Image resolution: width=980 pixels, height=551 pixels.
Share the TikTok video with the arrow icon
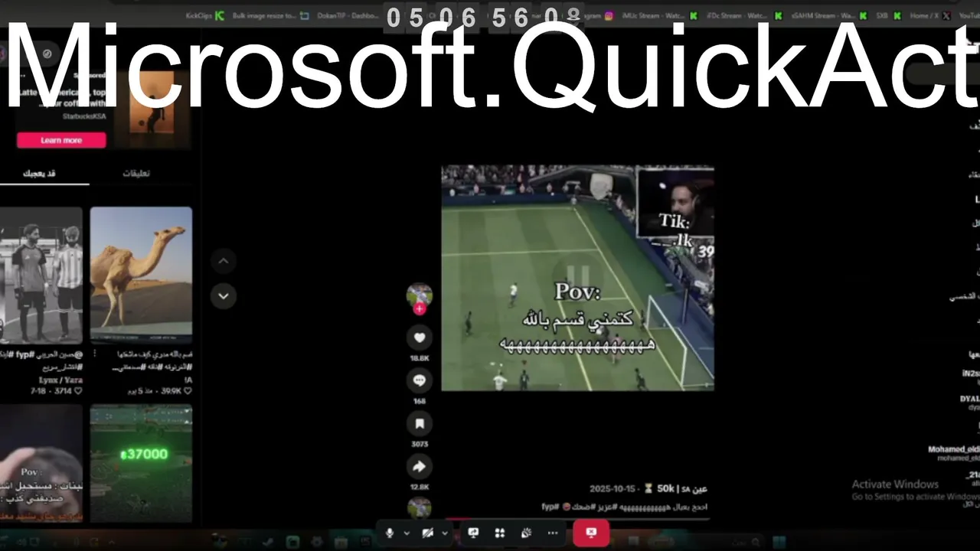pos(419,466)
